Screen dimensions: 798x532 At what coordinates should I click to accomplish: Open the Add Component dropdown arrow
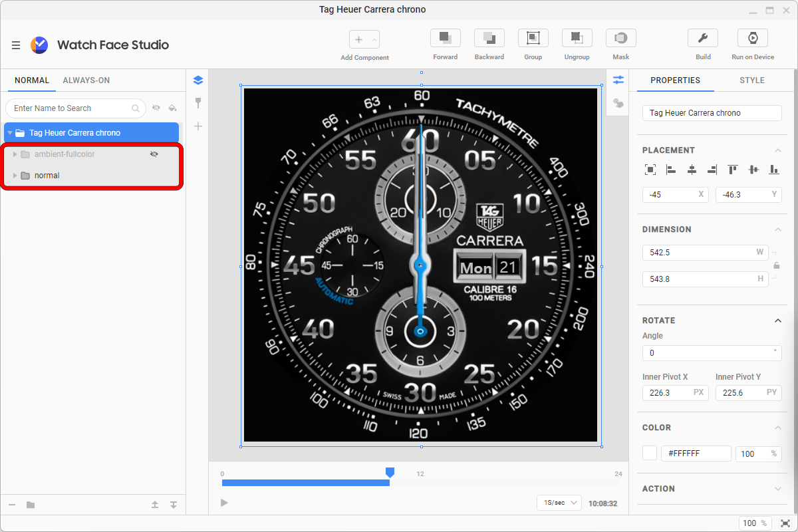click(374, 40)
